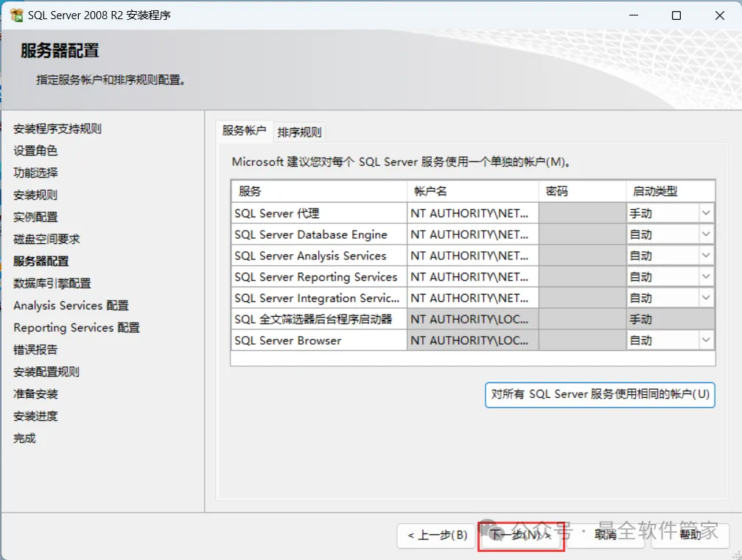Go back with 上一步(B) button
The height and width of the screenshot is (560, 742).
point(436,536)
